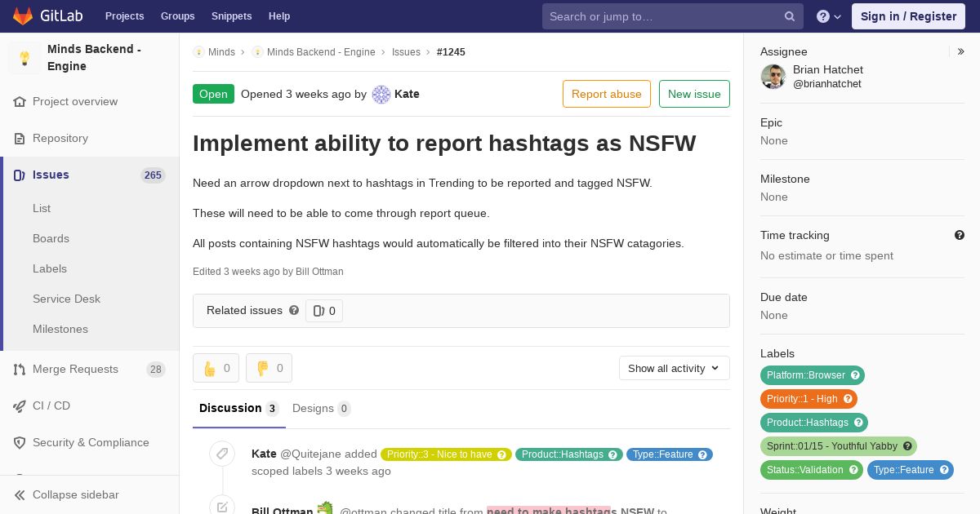This screenshot has width=980, height=514.
Task: Click help icon on Sprint::01/15 label
Action: coord(907,446)
